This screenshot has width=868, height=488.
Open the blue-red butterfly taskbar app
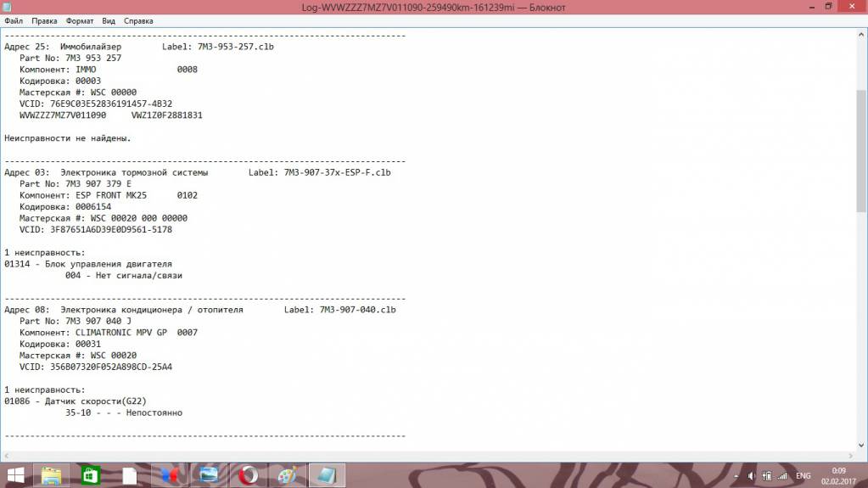(168, 475)
